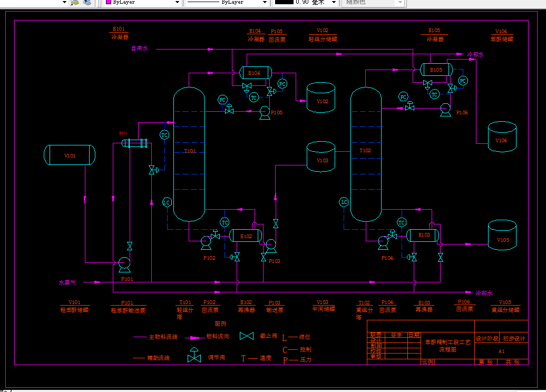Select the control valve symbol in the legend
The width and height of the screenshot is (546, 392).
coord(194,355)
